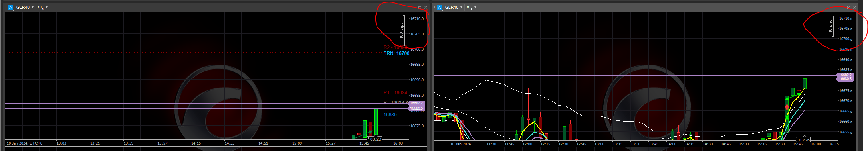Click the blue A link icon in left chart
This screenshot has height=151, width=868.
tap(11, 7)
